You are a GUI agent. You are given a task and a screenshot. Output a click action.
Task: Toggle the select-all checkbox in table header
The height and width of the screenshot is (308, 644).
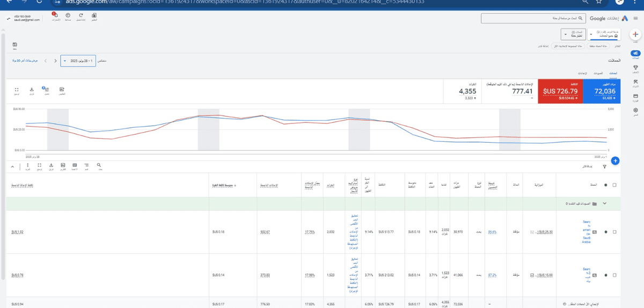pyautogui.click(x=614, y=185)
